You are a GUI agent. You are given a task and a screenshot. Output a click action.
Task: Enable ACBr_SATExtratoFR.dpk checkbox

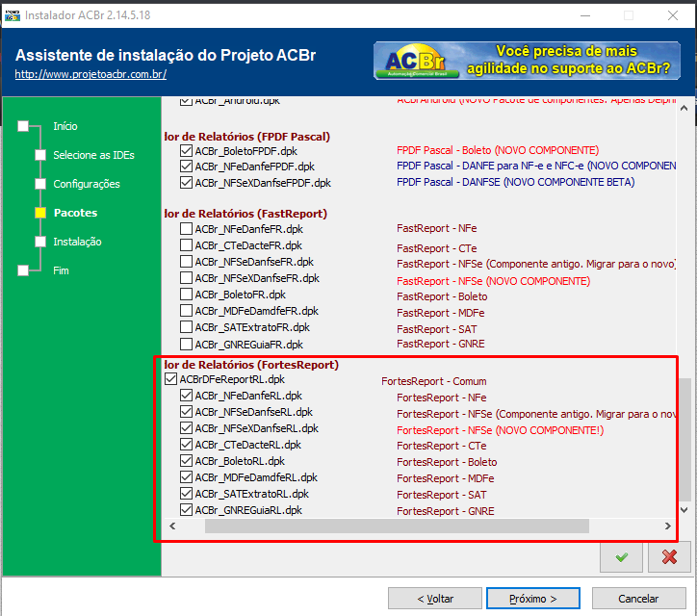pos(186,327)
